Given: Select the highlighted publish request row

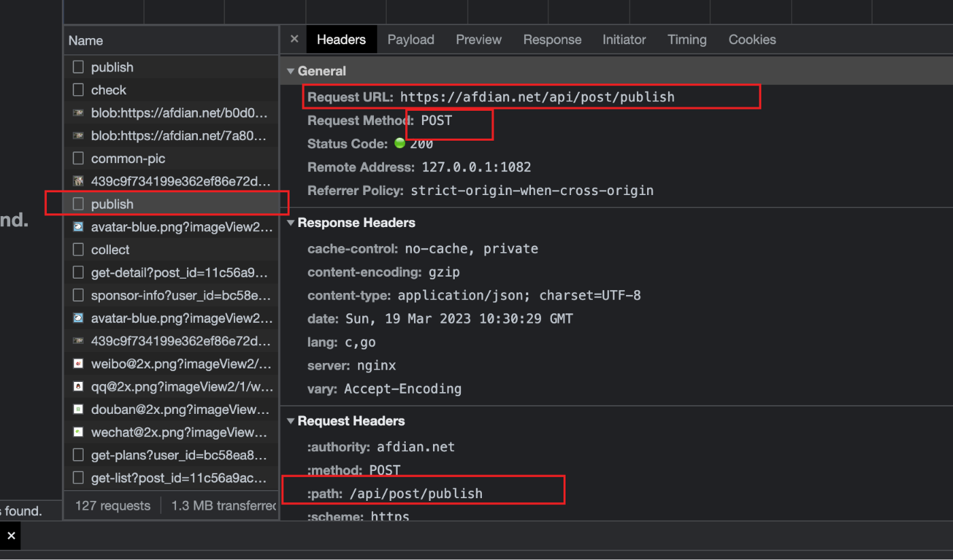Looking at the screenshot, I should pyautogui.click(x=171, y=204).
